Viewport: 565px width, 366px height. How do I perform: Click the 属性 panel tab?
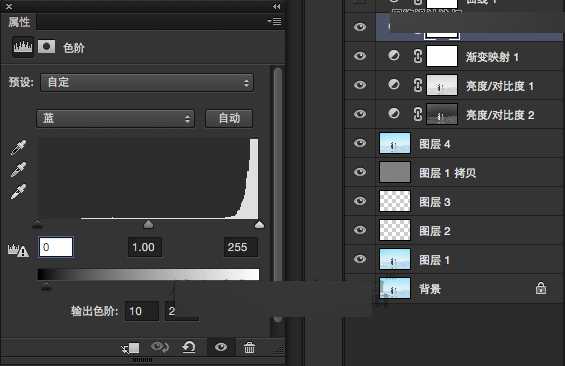click(x=19, y=22)
